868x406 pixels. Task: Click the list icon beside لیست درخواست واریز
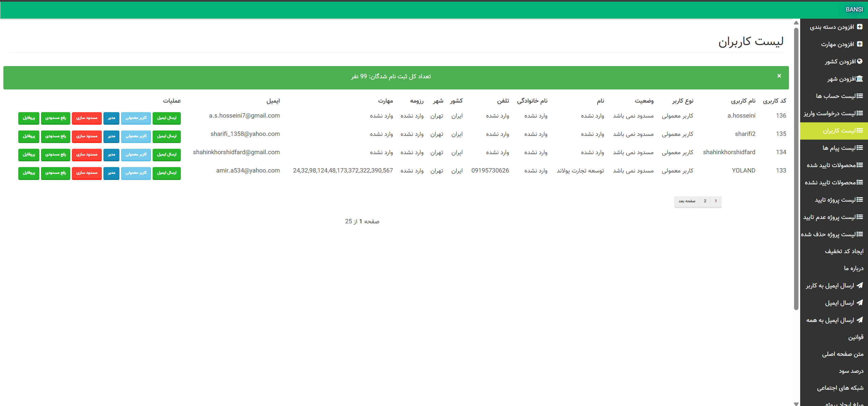(x=860, y=113)
